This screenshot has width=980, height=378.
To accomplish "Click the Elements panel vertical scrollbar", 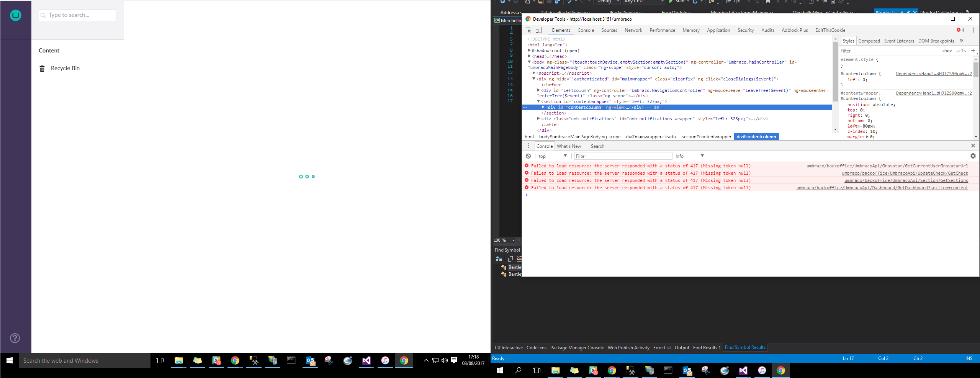I will (835, 71).
